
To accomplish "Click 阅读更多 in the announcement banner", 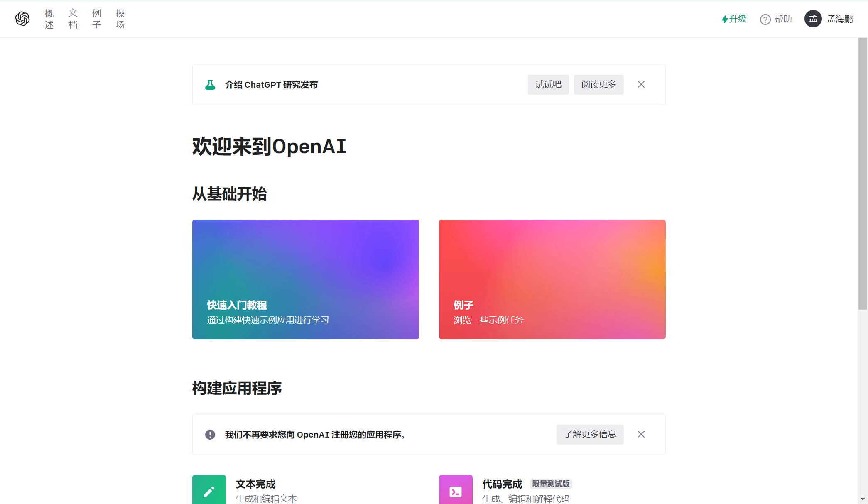I will [598, 84].
